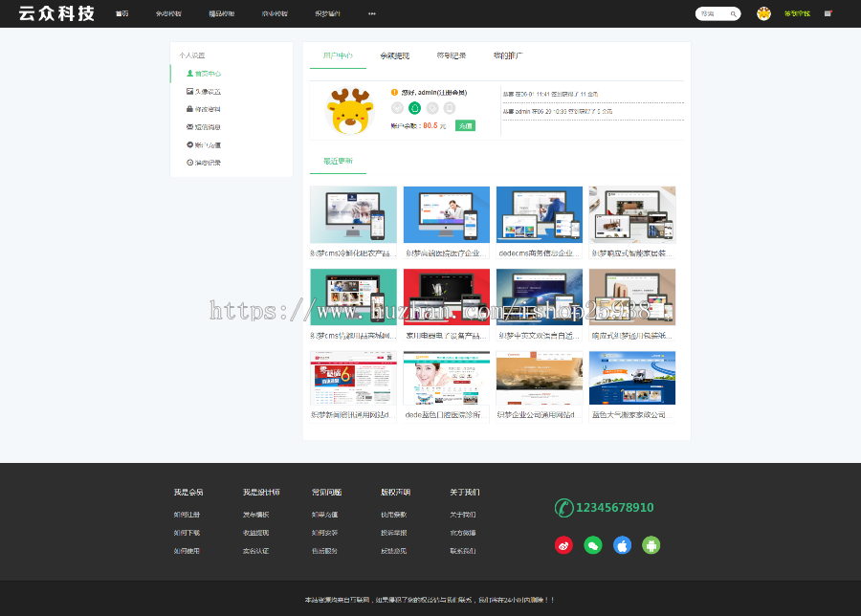Switch to the 我的推广 tab
Image resolution: width=861 pixels, height=616 pixels.
(508, 55)
